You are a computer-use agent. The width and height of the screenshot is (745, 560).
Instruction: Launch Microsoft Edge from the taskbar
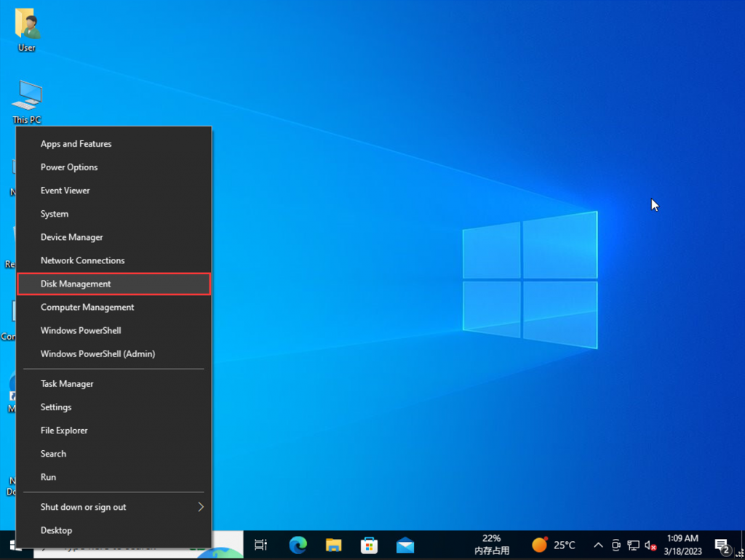tap(298, 545)
